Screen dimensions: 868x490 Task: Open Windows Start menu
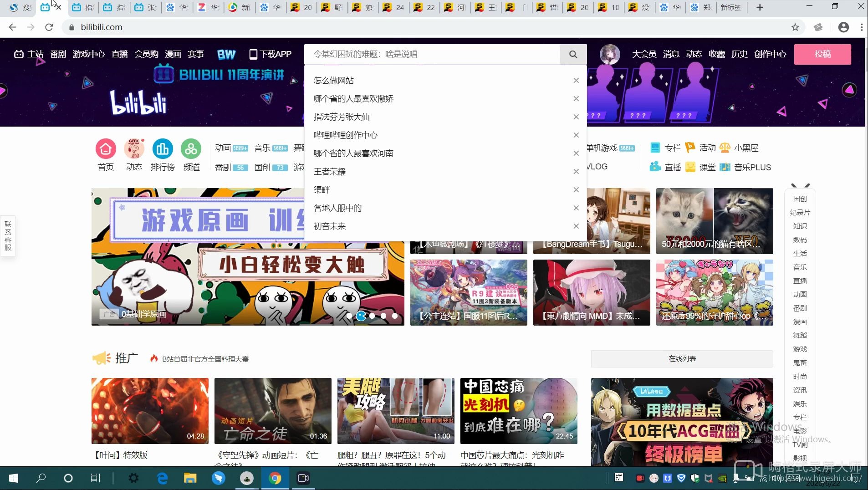point(14,478)
